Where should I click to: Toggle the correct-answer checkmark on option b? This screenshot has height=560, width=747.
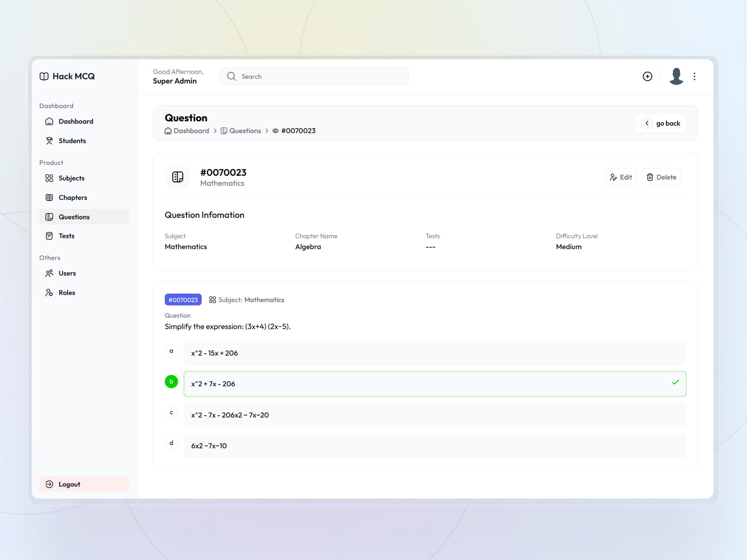click(x=675, y=382)
